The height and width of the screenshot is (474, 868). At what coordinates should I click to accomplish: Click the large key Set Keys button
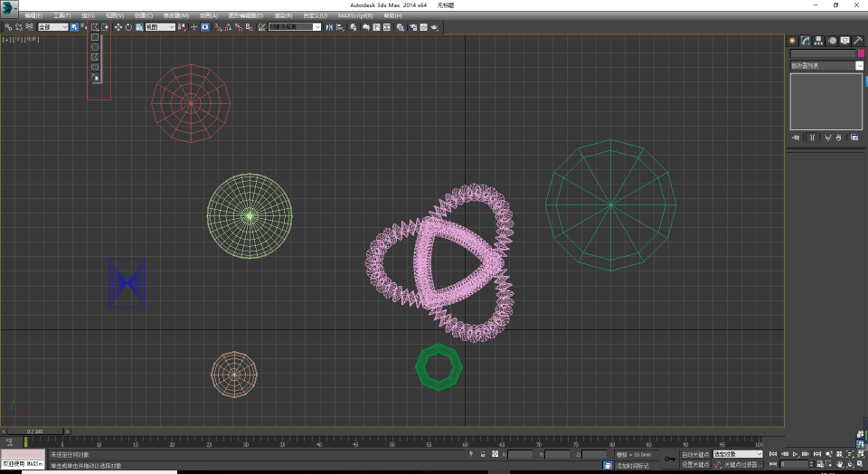[670, 459]
